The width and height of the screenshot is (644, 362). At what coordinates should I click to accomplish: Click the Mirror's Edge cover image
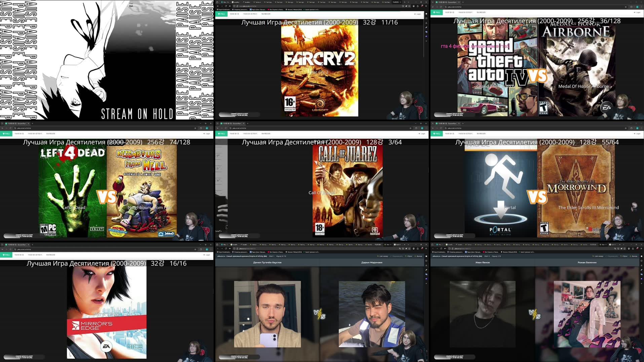coord(107,312)
